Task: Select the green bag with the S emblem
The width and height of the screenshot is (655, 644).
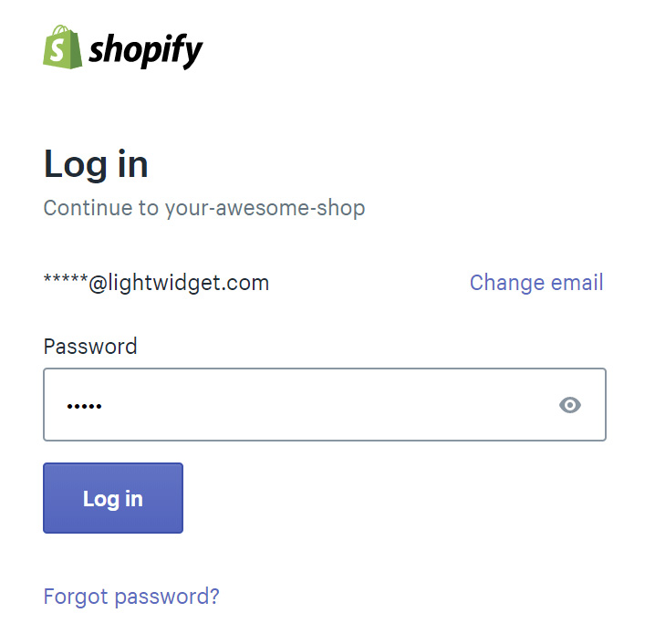Action: click(x=63, y=47)
